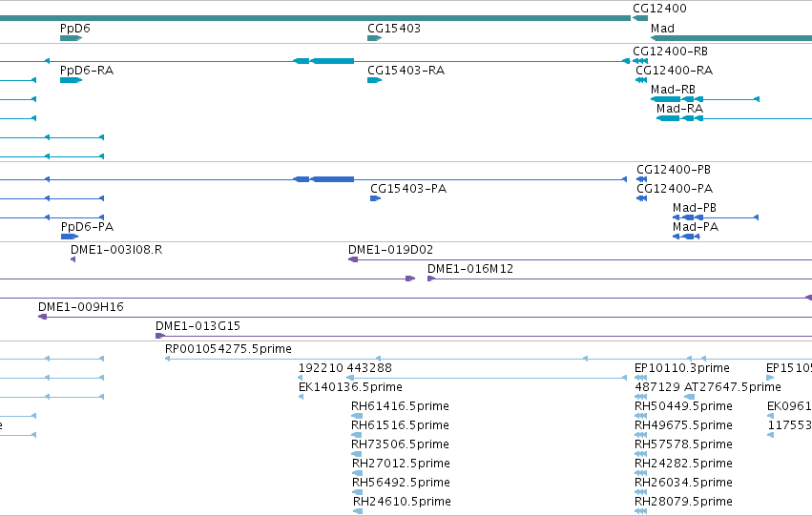Click the RH24282.5prime EST label

point(683,464)
